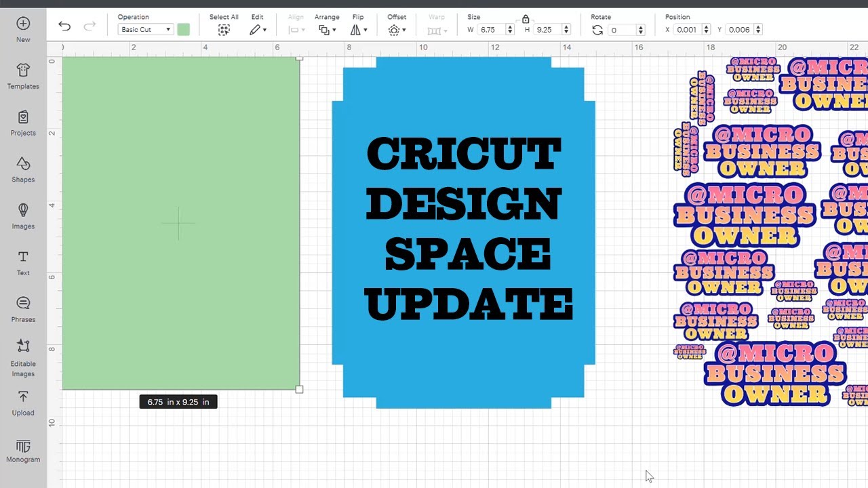This screenshot has width=868, height=488.
Task: Click the Position Y input field
Action: pyautogui.click(x=740, y=30)
